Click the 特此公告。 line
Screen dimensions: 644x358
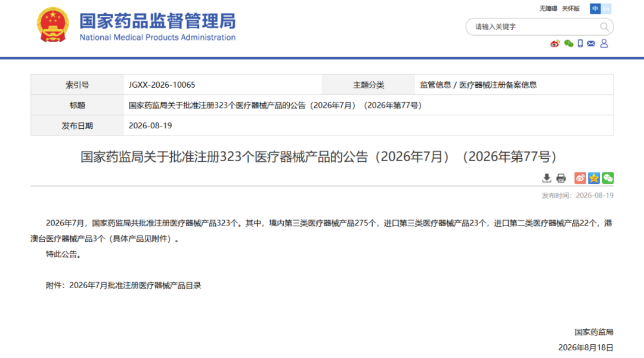tap(64, 254)
